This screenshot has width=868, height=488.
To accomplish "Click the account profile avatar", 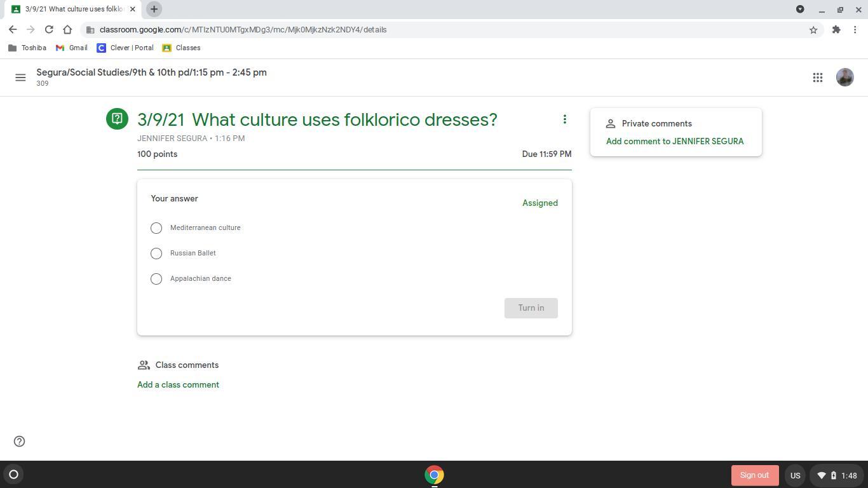I will click(844, 78).
